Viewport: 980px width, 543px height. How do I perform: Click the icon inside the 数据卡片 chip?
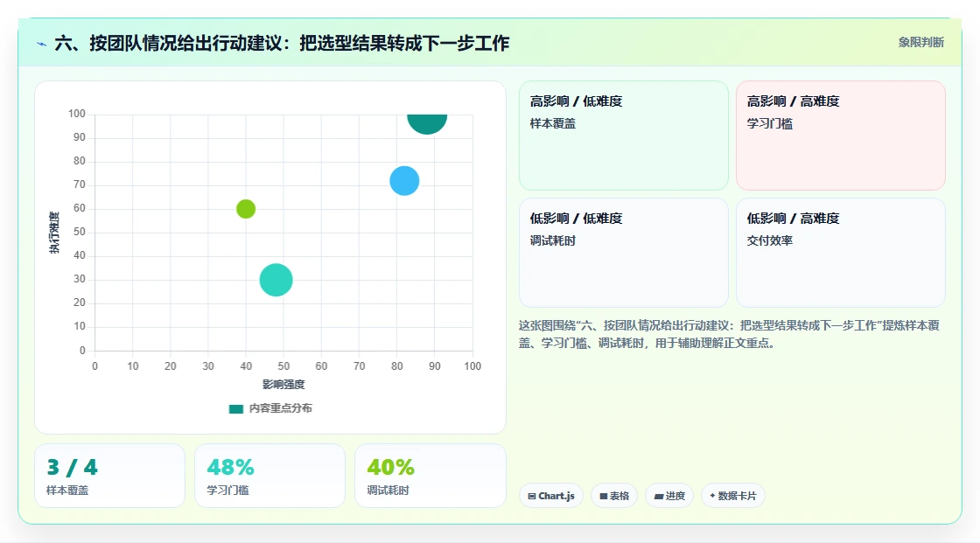click(712, 496)
